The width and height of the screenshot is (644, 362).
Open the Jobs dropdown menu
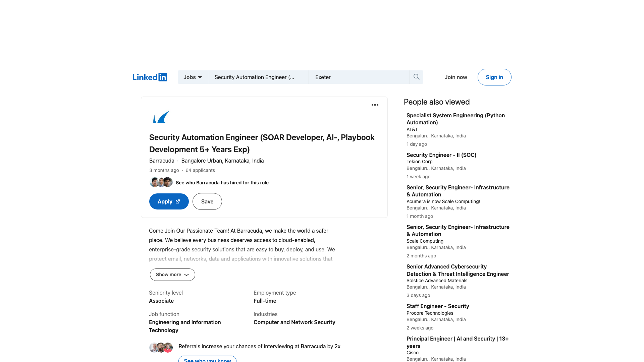coord(193,77)
